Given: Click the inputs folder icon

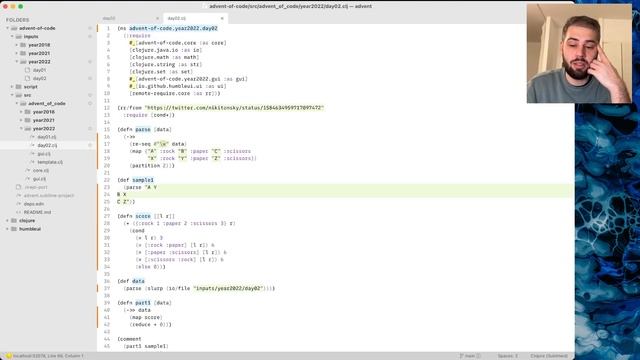Looking at the screenshot, I should pyautogui.click(x=19, y=36).
